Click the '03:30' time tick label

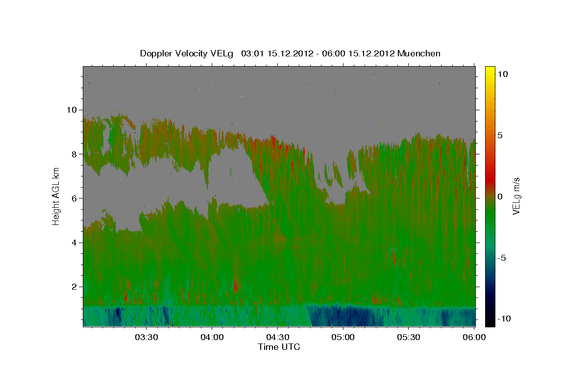pyautogui.click(x=147, y=338)
